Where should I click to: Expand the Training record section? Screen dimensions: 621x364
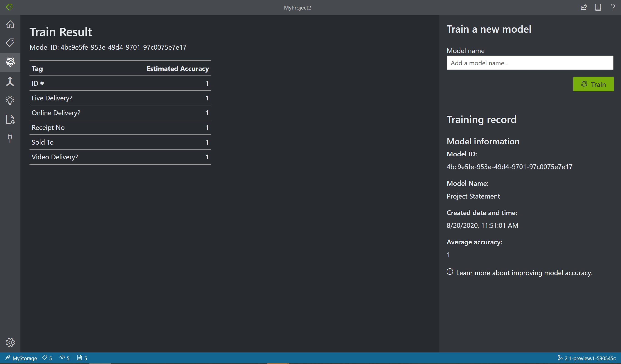click(x=482, y=119)
